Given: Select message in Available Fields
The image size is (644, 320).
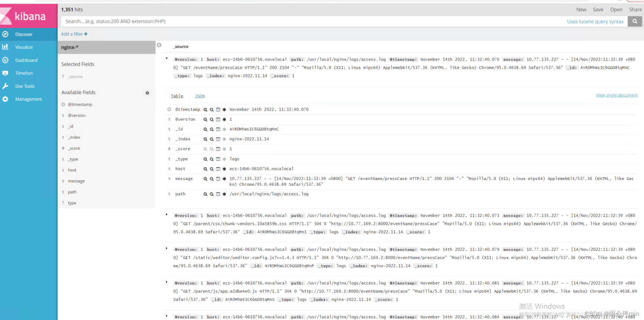Looking at the screenshot, I should tap(76, 181).
